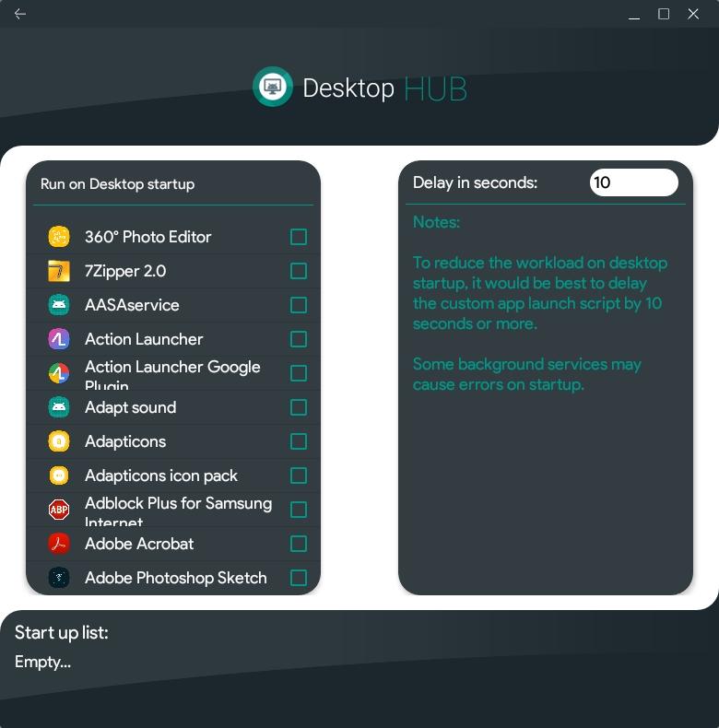Click the Adobe Photoshop Sketch icon

(x=59, y=578)
